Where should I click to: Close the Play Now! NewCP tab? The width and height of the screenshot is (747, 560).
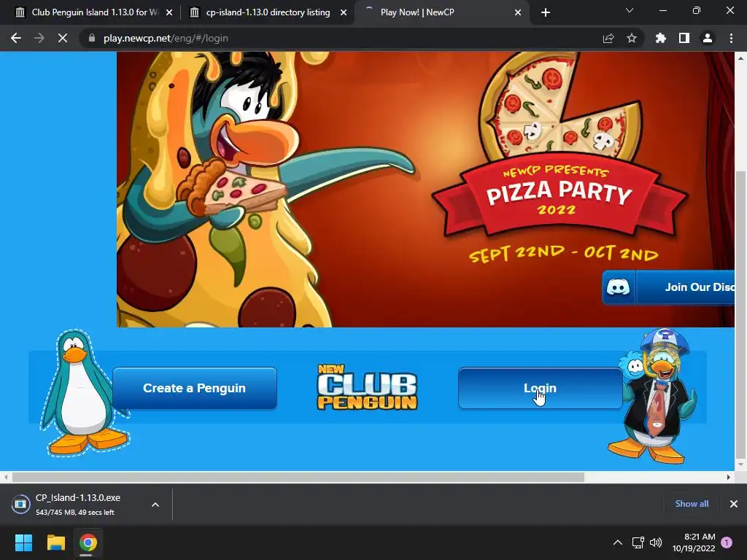(518, 12)
